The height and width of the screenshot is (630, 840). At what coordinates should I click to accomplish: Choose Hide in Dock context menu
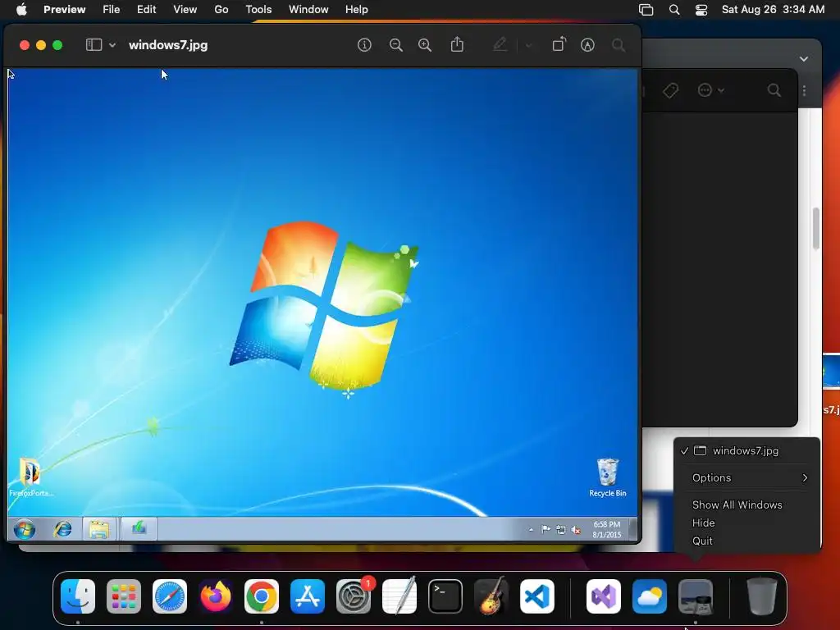tap(703, 523)
